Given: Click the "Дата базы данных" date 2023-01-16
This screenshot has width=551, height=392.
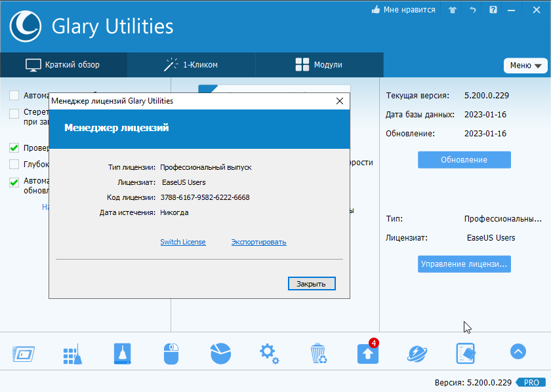Looking at the screenshot, I should click(x=485, y=115).
